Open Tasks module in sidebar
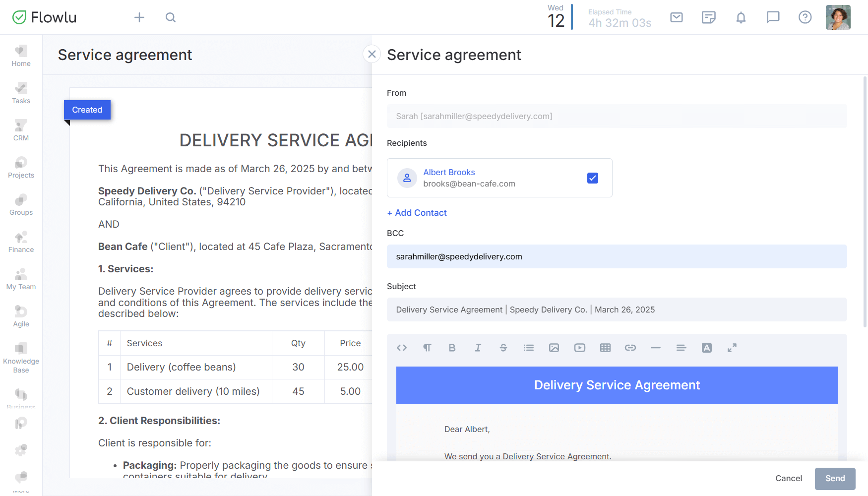Image resolution: width=868 pixels, height=496 pixels. (21, 93)
